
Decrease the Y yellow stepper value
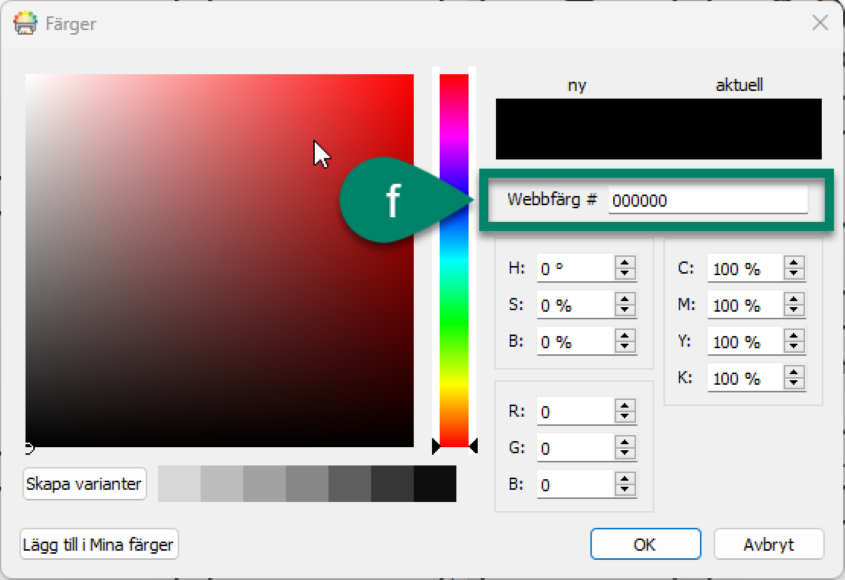[794, 347]
